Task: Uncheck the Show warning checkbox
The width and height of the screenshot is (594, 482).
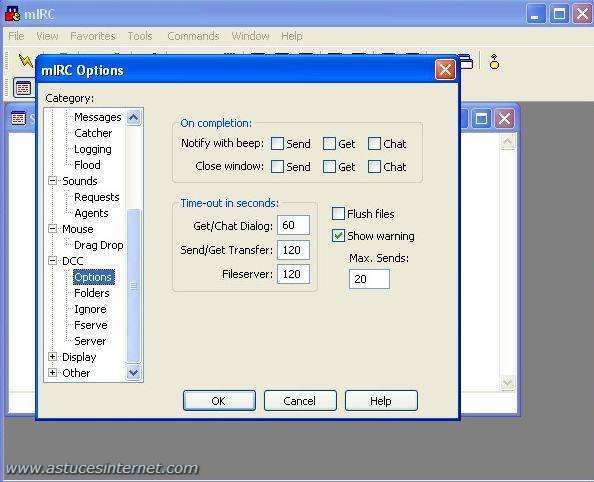Action: tap(338, 236)
